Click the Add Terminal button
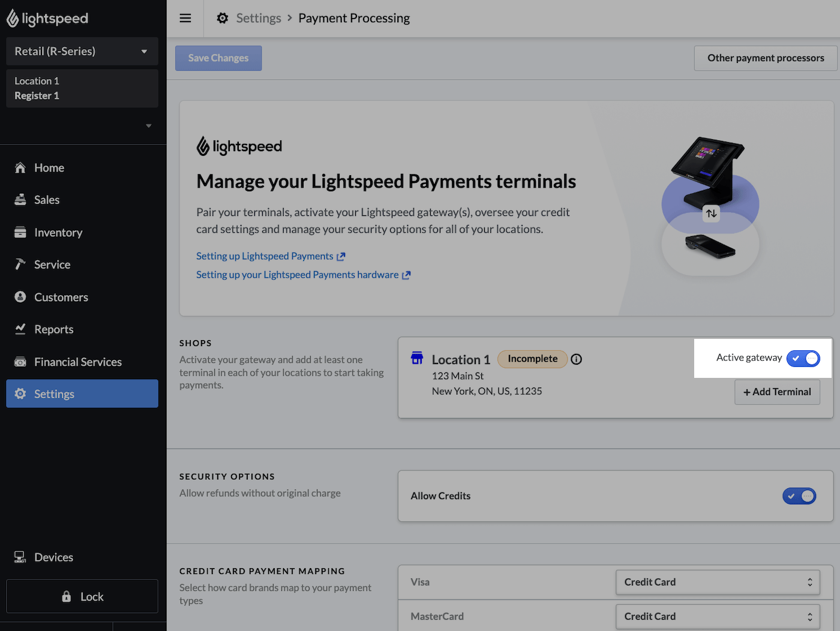Viewport: 840px width, 631px height. point(777,392)
